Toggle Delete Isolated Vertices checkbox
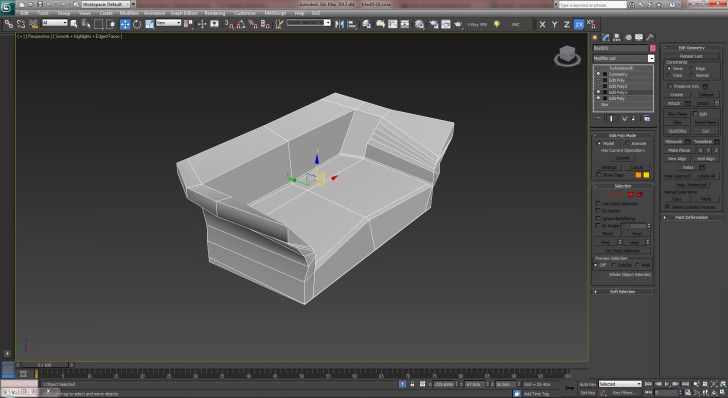Image resolution: width=728 pixels, height=398 pixels. 668,207
